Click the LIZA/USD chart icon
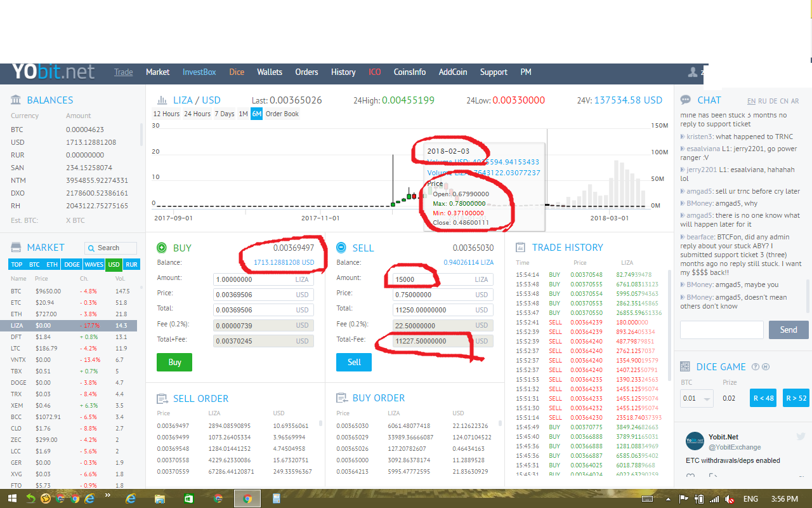Screen dimensions: 812x508 point(162,100)
